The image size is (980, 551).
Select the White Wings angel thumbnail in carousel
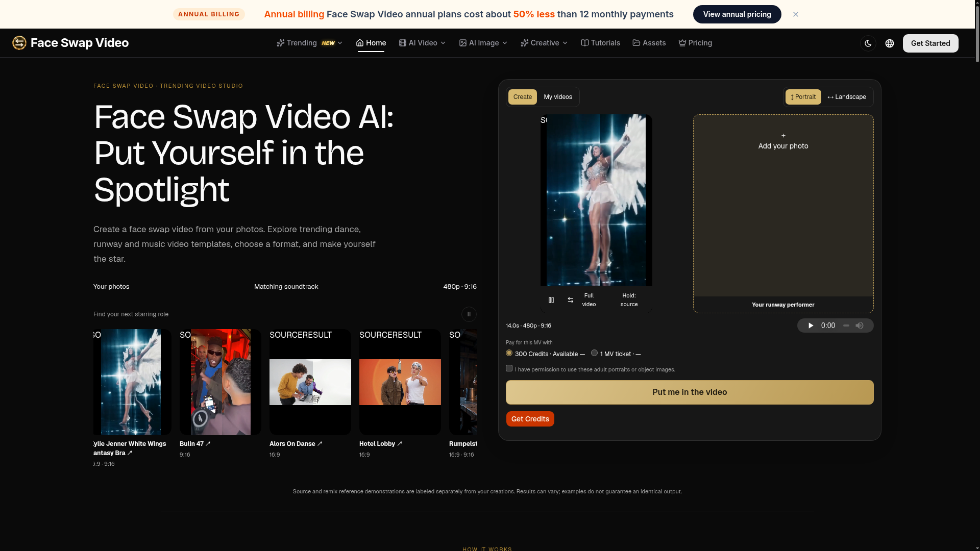132,382
